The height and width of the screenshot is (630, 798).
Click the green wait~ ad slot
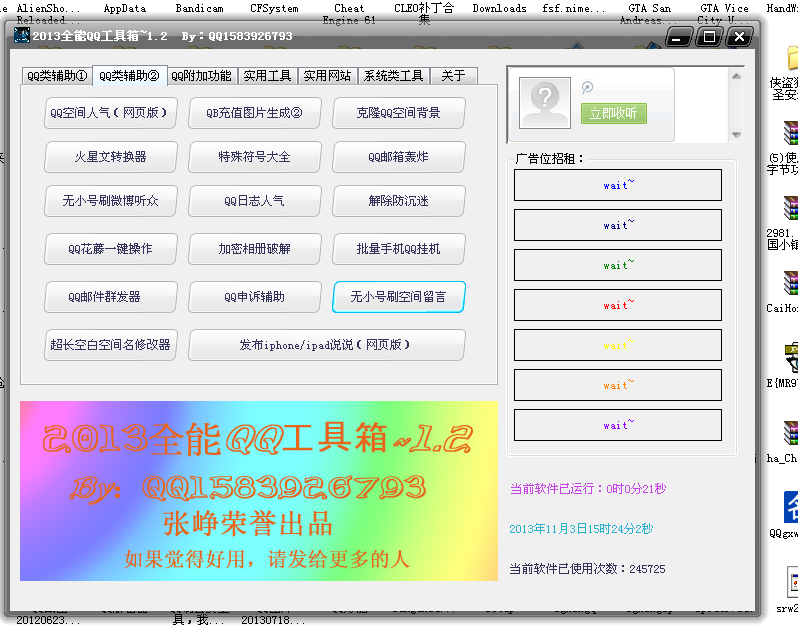coord(617,265)
